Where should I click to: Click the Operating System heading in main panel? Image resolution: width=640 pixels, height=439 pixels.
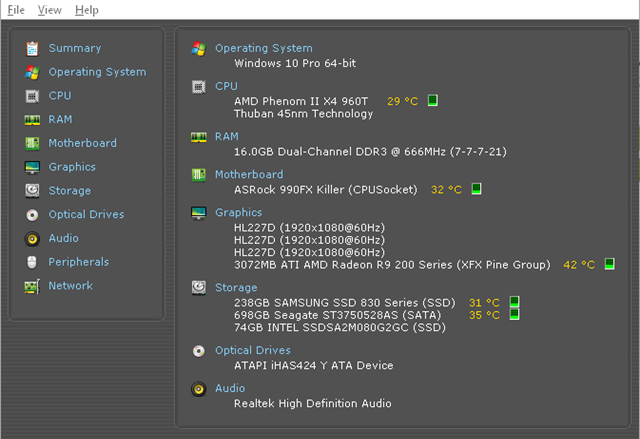[x=264, y=48]
